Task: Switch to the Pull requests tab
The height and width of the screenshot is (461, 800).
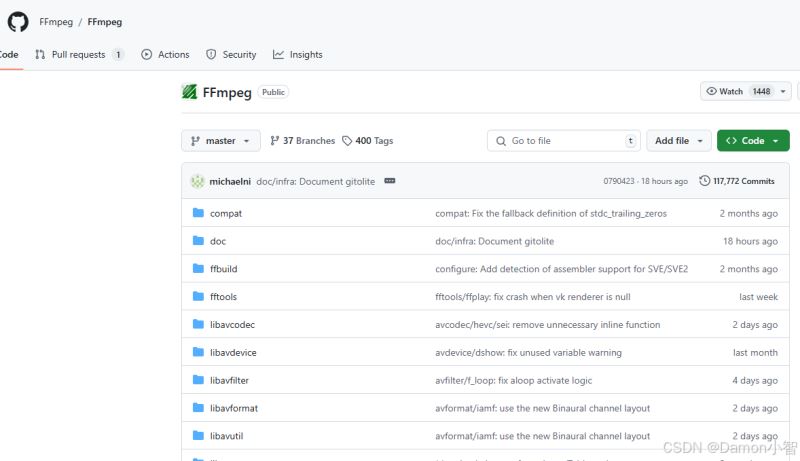Action: coord(79,55)
